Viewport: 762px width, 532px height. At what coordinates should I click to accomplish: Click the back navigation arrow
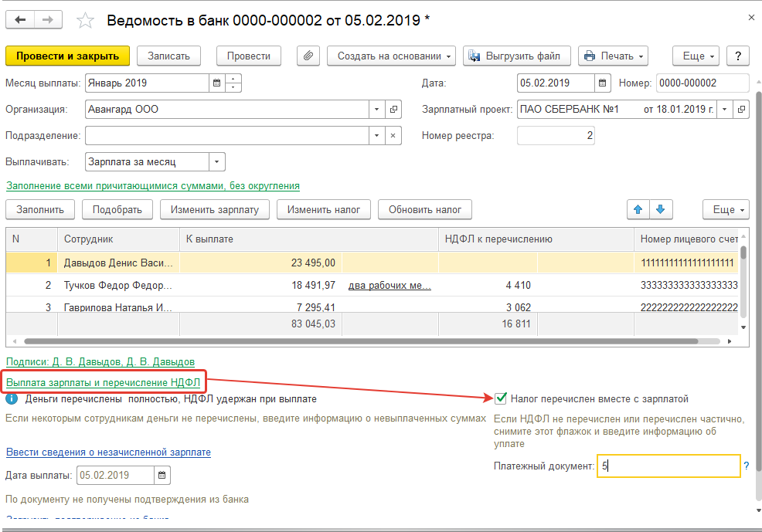[20, 20]
